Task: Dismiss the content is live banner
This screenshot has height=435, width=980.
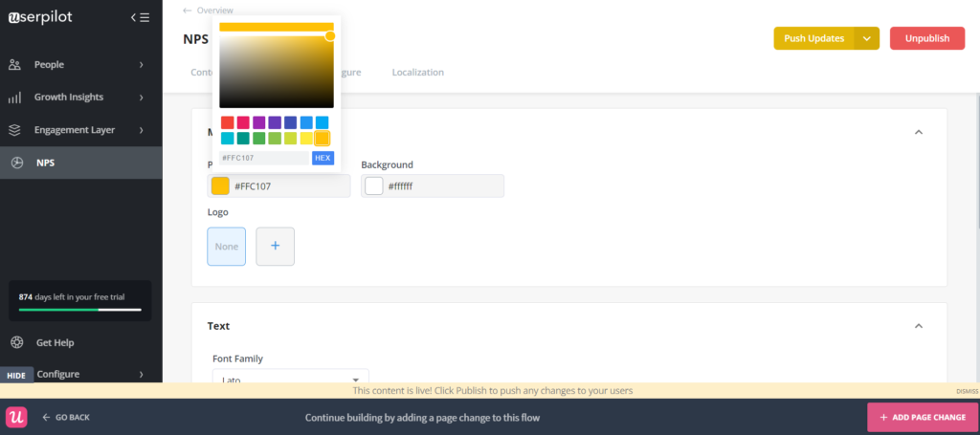Action: [x=966, y=391]
